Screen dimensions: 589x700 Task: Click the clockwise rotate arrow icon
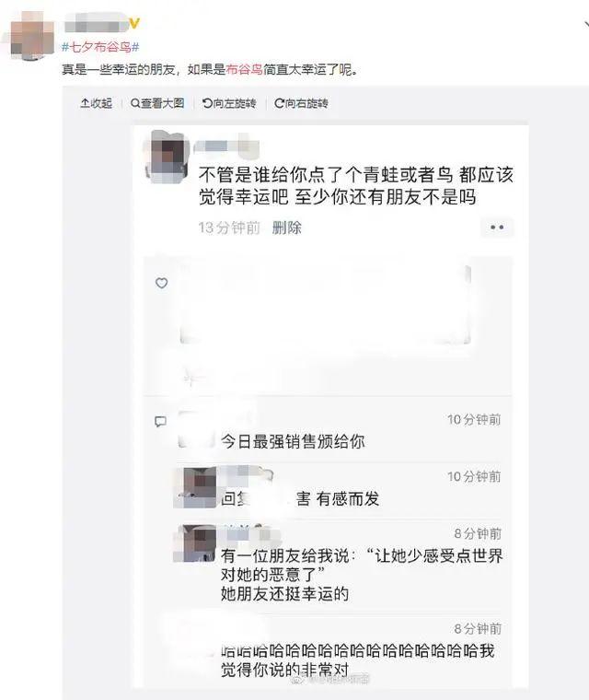pos(280,103)
